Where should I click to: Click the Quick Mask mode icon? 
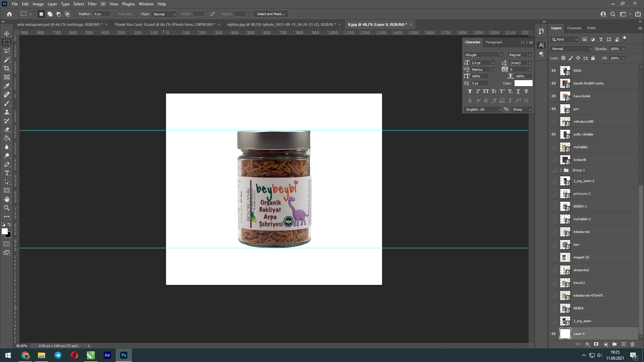point(7,244)
